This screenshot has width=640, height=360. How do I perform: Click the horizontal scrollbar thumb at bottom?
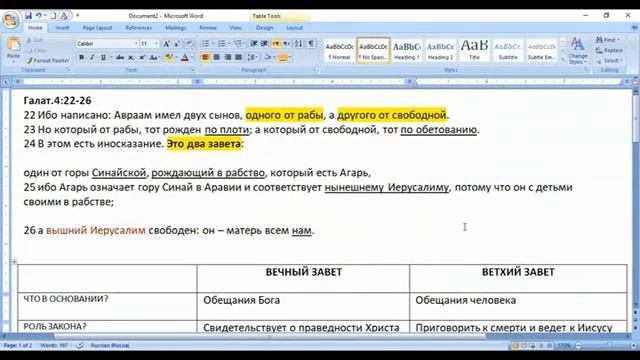pyautogui.click(x=269, y=337)
